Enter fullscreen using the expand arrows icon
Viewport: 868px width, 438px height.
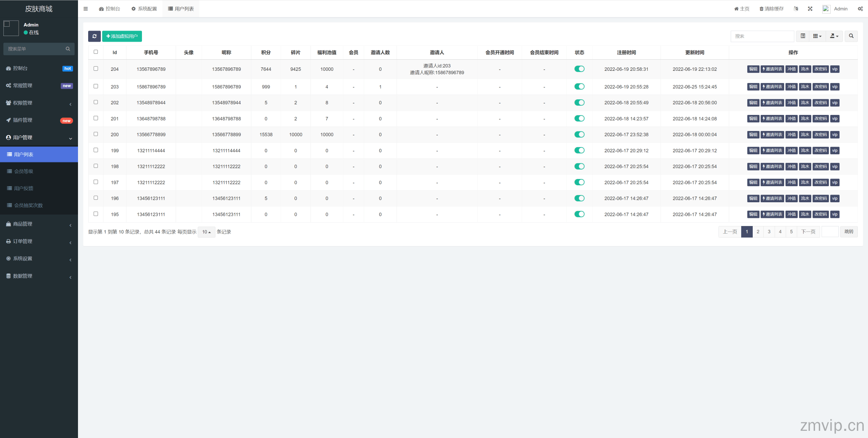click(810, 8)
